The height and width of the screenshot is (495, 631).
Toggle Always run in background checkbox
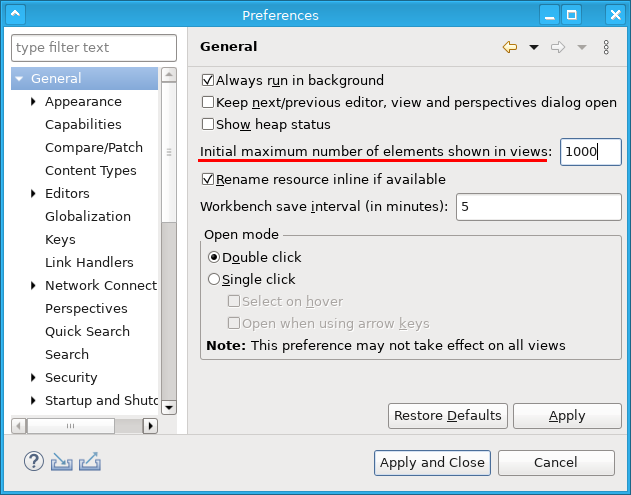[x=208, y=80]
